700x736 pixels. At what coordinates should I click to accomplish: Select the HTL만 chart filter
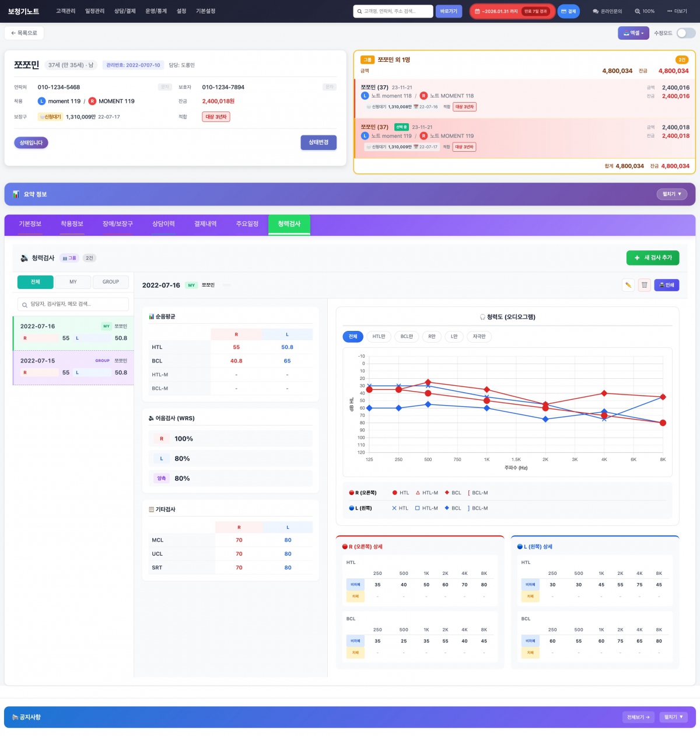point(379,337)
